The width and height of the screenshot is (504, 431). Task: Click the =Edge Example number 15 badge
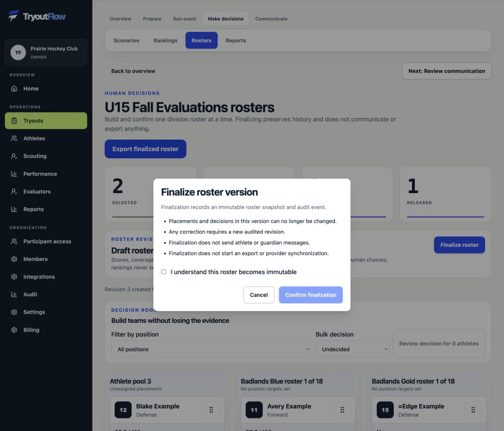[385, 410]
